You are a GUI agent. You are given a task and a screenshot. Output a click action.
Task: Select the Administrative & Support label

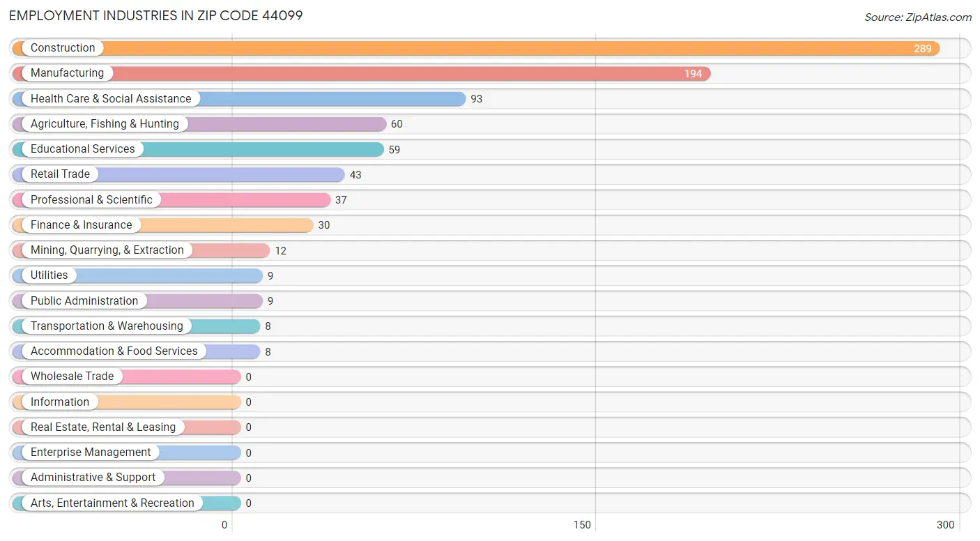pos(93,478)
